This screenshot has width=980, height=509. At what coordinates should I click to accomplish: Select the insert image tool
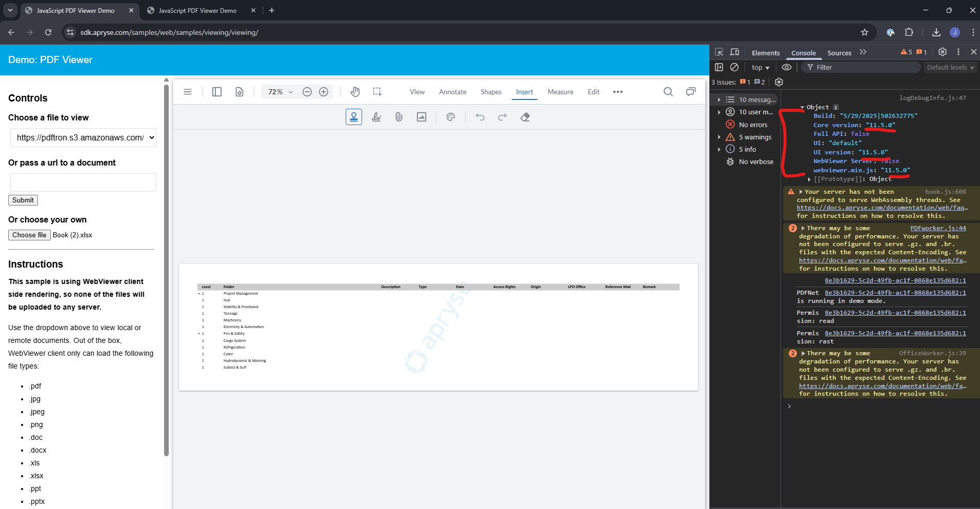coord(422,117)
